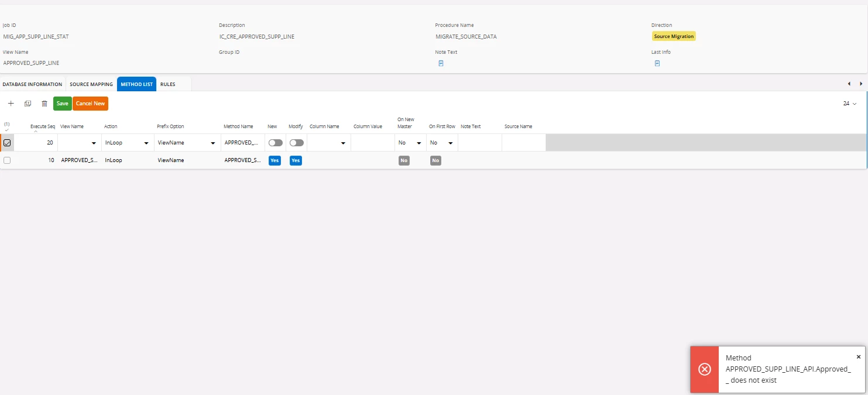This screenshot has height=395, width=868.
Task: Save the new method row
Action: tap(63, 104)
